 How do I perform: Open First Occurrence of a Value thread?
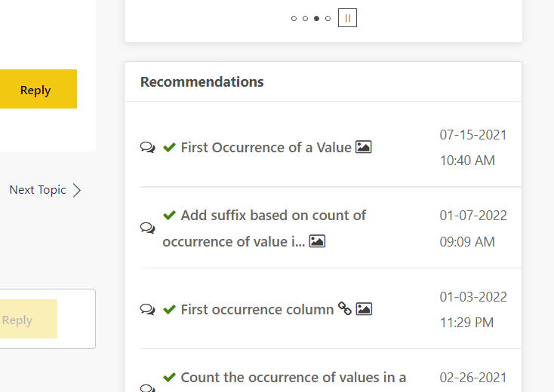pyautogui.click(x=266, y=148)
